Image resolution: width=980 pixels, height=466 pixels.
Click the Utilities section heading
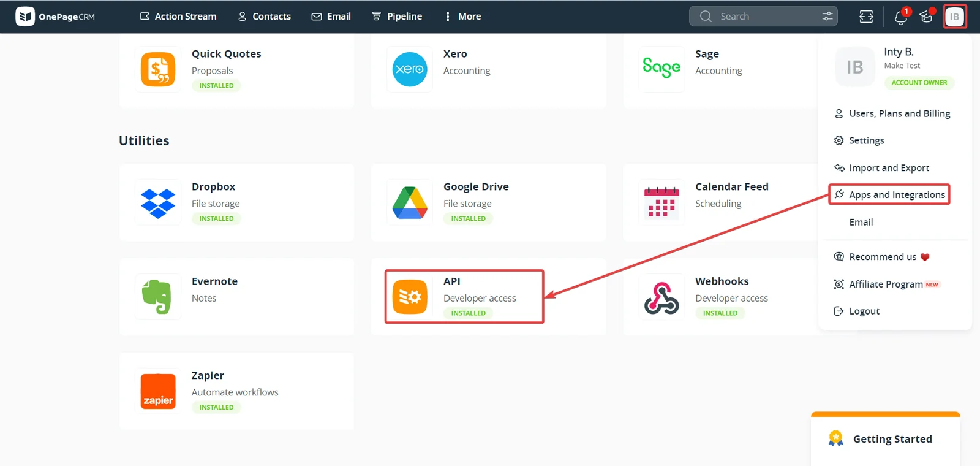click(x=144, y=140)
